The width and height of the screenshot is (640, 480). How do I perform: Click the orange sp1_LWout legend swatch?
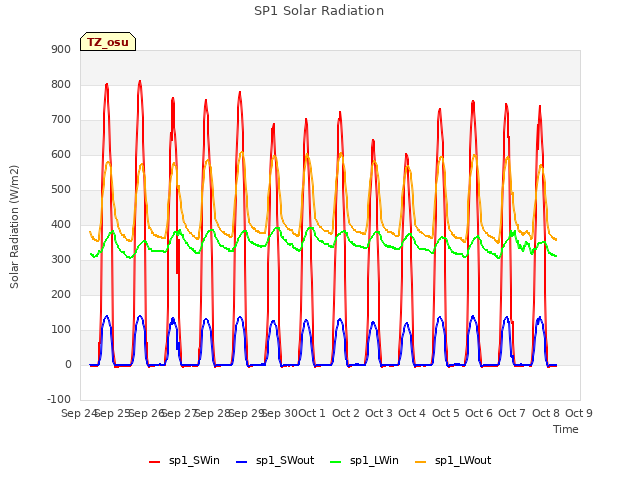point(420,462)
